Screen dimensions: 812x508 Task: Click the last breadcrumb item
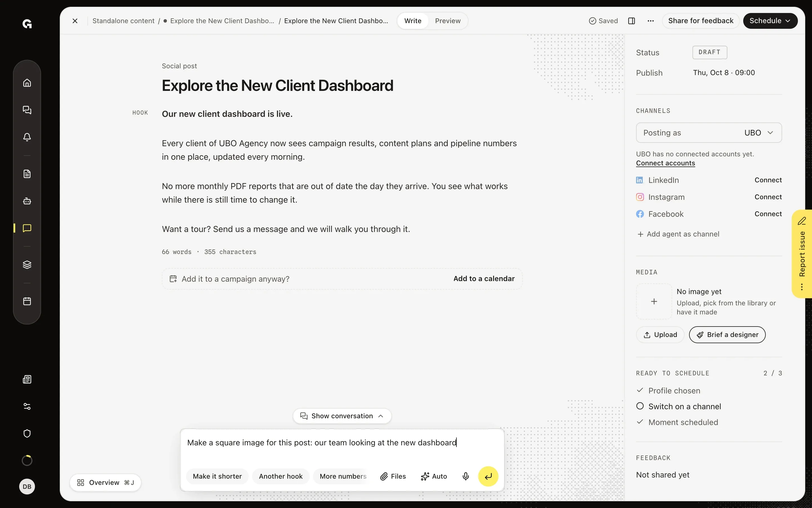click(336, 21)
